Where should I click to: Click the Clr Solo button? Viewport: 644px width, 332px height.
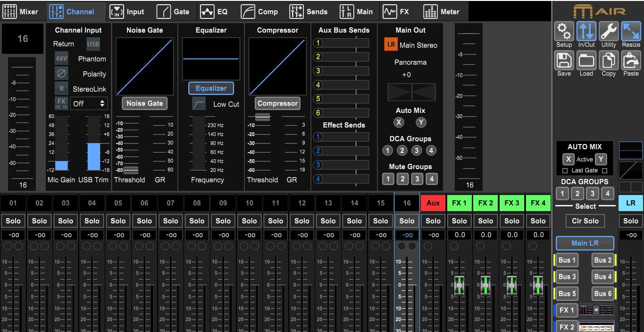(x=585, y=221)
